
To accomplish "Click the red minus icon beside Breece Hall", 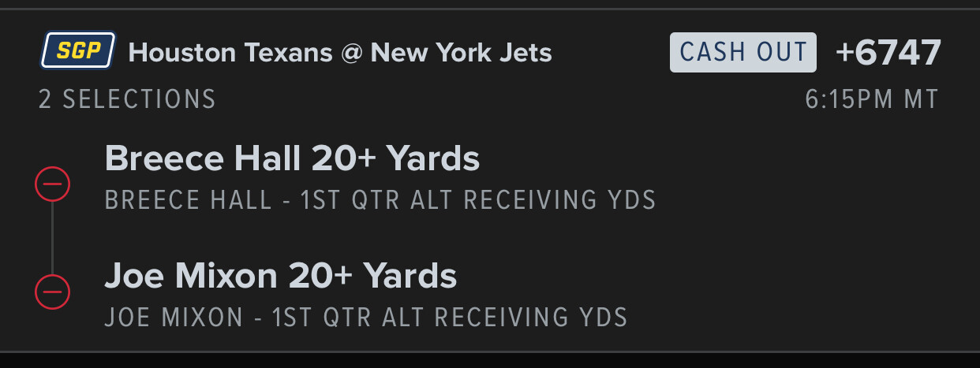I will (x=53, y=184).
